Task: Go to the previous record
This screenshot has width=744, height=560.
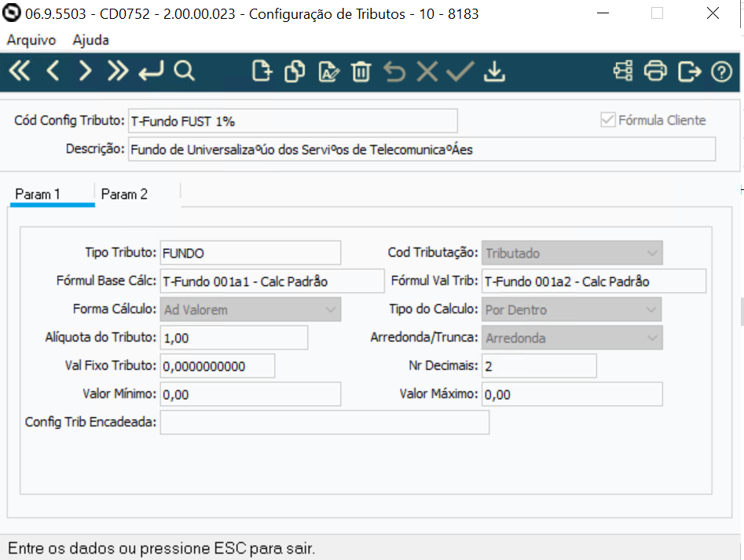Action: coord(53,71)
